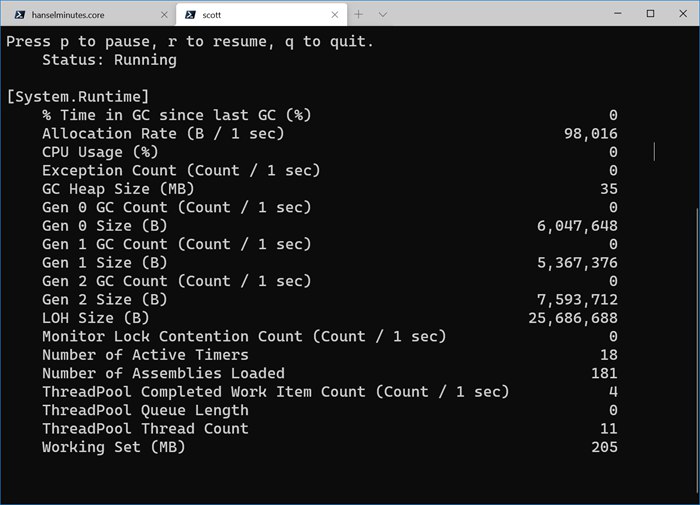The image size is (700, 505).
Task: Click the ThreadPool Thread Count row
Action: pyautogui.click(x=330, y=429)
